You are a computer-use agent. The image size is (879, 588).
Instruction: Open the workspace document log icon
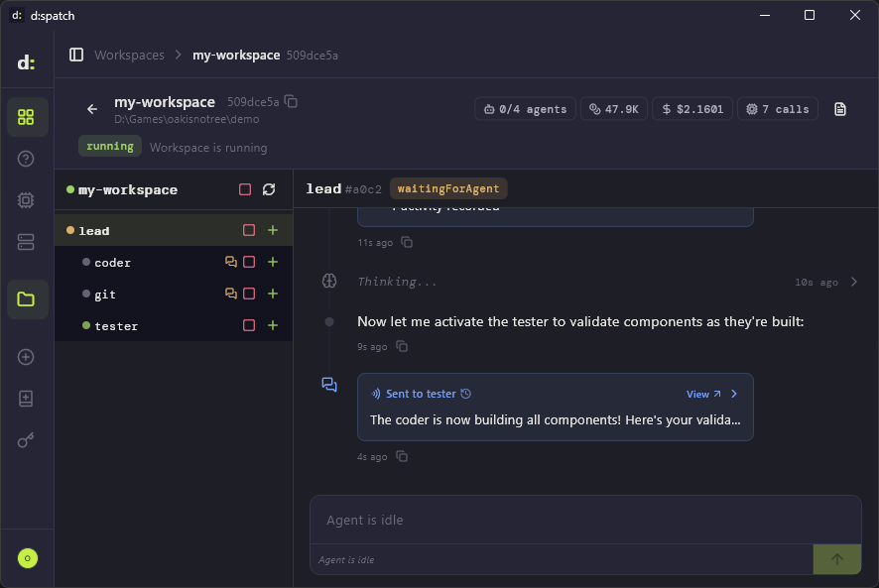840,109
